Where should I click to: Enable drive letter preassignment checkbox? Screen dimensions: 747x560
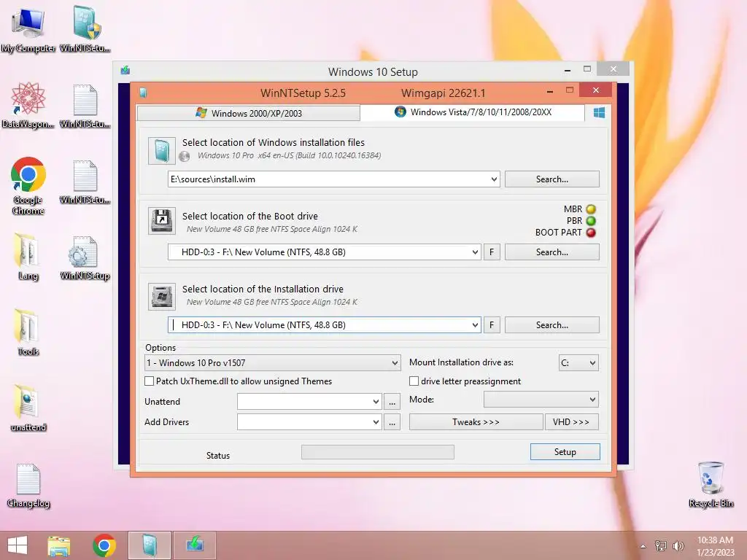point(414,381)
